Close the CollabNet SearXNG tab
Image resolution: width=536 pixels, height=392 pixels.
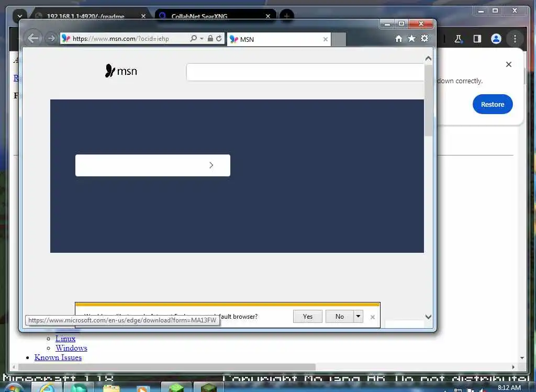point(268,16)
